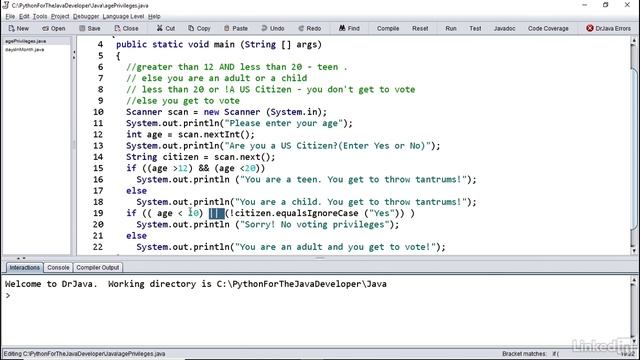Viewport: 640px width, 360px height.
Task: Switch to the Interactions tab
Action: point(24,267)
